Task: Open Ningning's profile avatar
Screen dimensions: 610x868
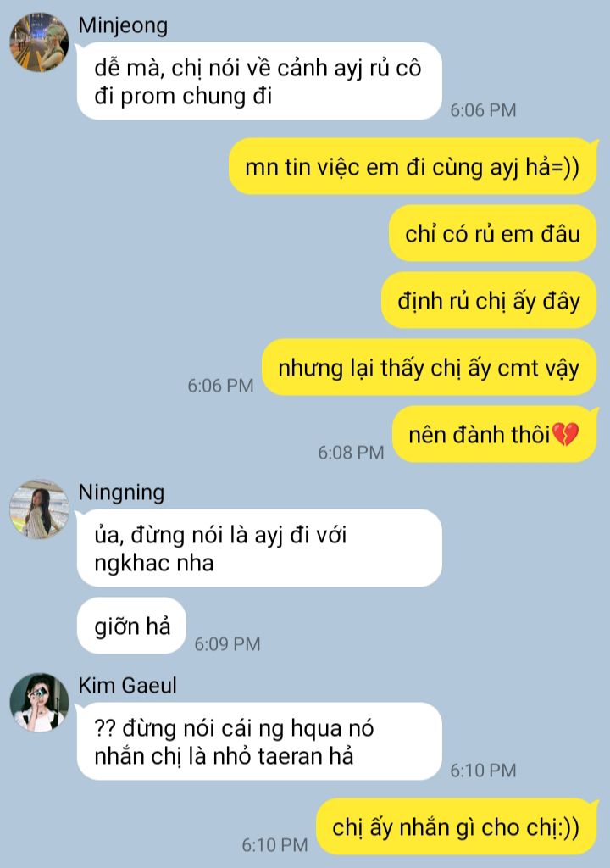Action: click(x=39, y=509)
